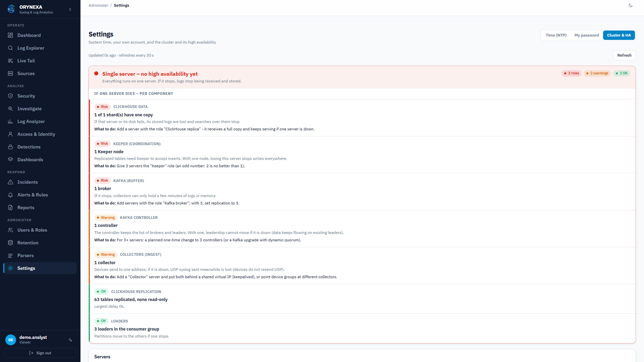The image size is (644, 362).
Task: Click the Log Analyzer chart icon
Action: pos(10,121)
